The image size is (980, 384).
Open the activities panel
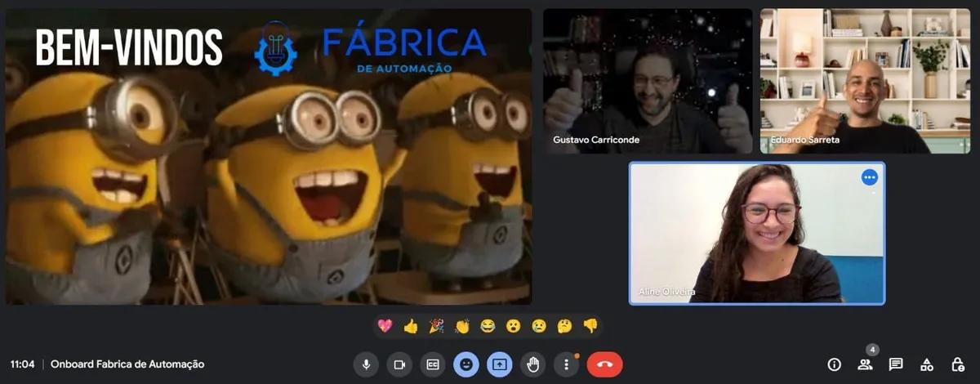coord(927,364)
